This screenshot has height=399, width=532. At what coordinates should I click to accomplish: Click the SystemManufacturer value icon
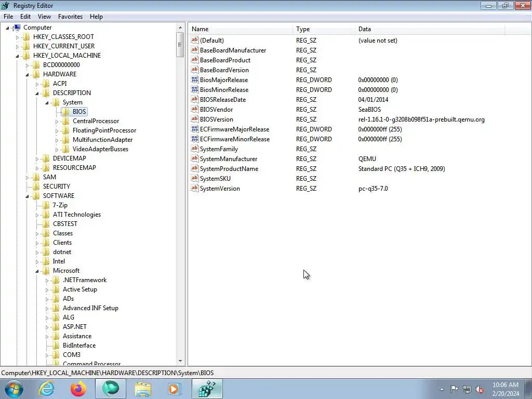tap(194, 158)
